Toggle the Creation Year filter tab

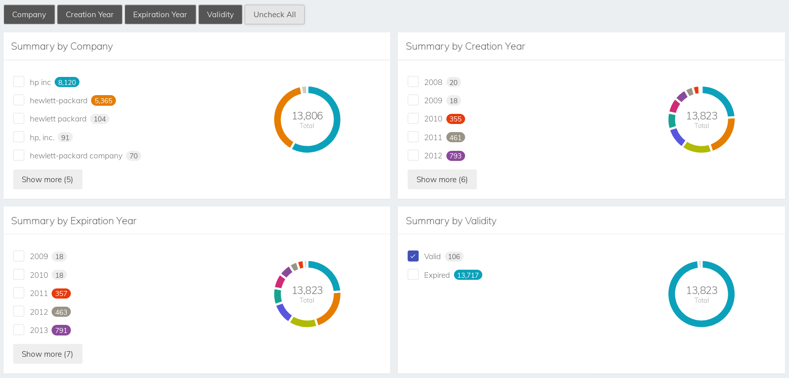click(x=90, y=15)
